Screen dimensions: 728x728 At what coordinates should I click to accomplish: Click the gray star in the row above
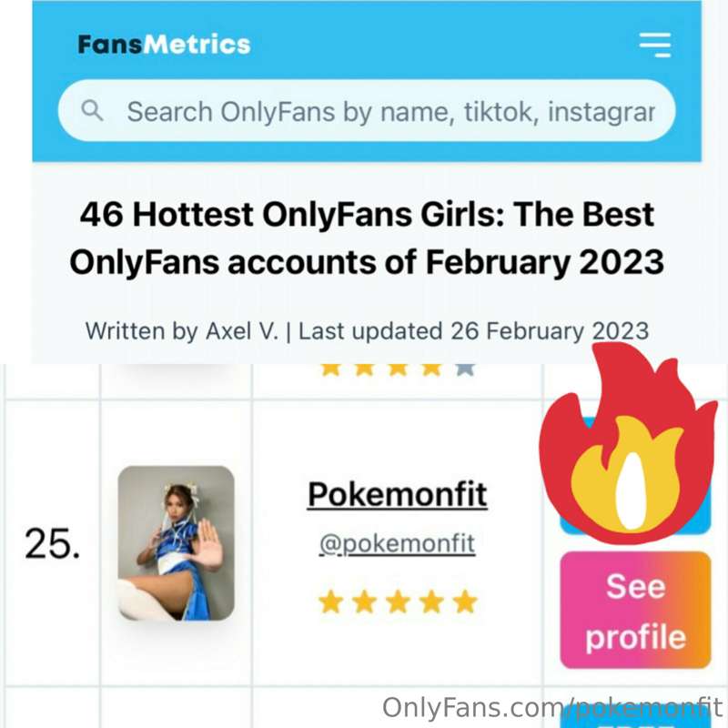464,368
